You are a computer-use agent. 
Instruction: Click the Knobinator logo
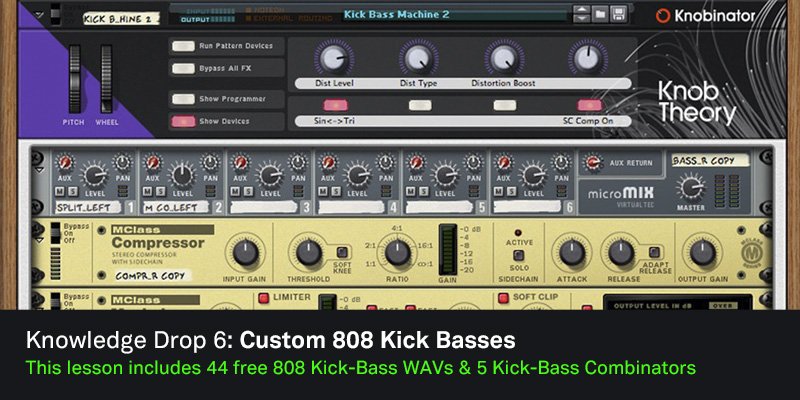pos(706,16)
